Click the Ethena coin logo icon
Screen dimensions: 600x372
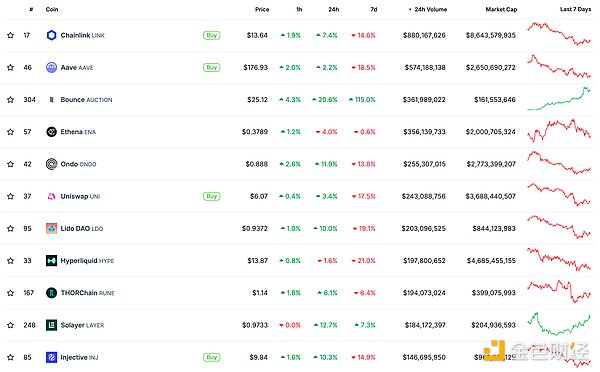[x=51, y=132]
